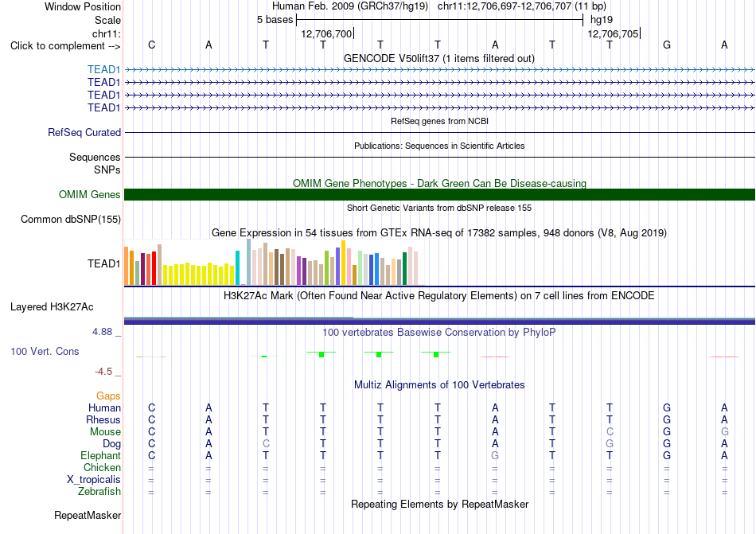Click the 12,706,700 position marker
The width and height of the screenshot is (756, 534).
pos(326,33)
